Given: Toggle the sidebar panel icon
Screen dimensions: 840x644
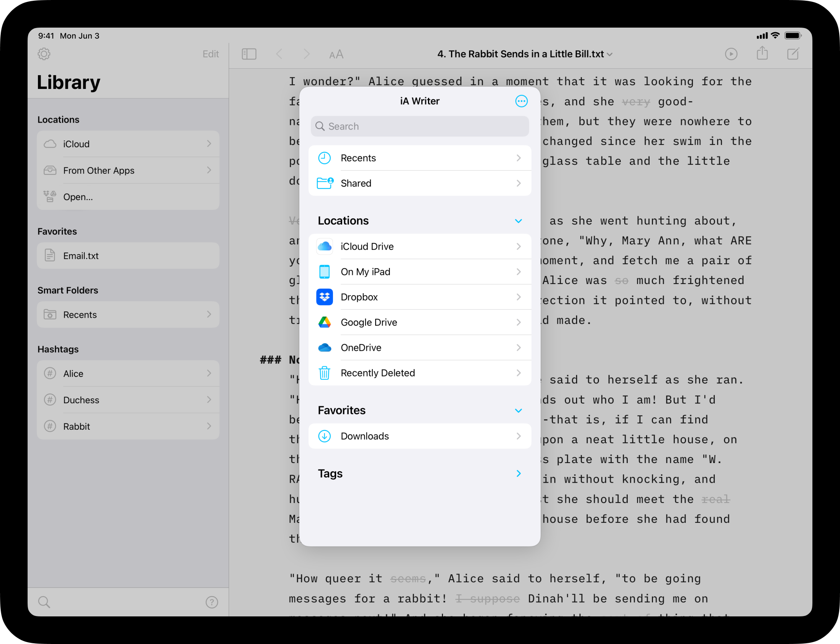Looking at the screenshot, I should coord(249,54).
